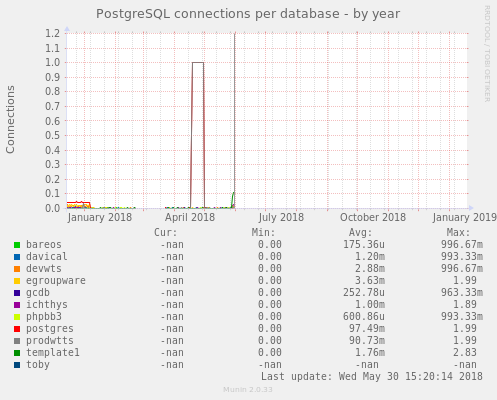
Task: Click the toby navy legend swatch
Action: [x=17, y=365]
